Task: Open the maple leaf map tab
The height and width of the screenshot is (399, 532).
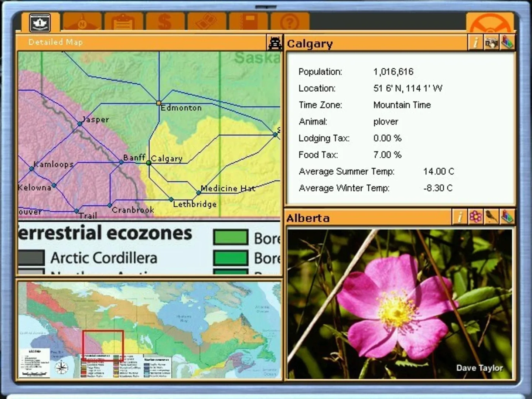Action: [x=40, y=22]
